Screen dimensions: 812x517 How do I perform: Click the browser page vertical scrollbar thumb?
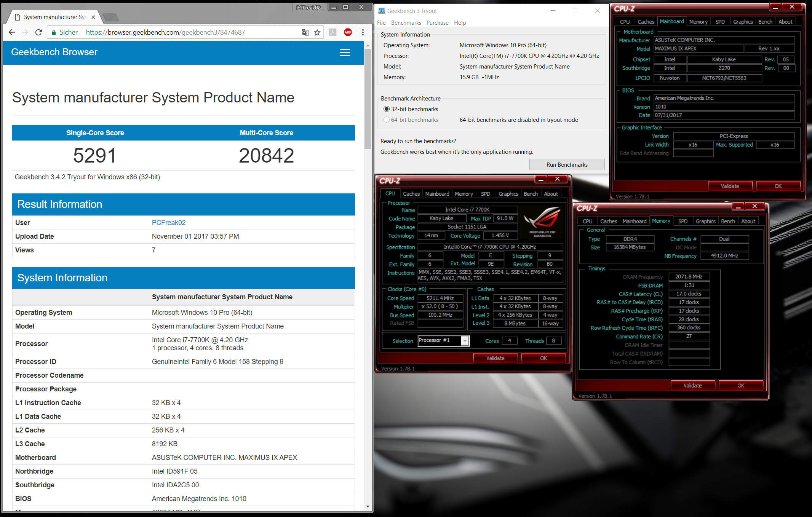pyautogui.click(x=368, y=99)
